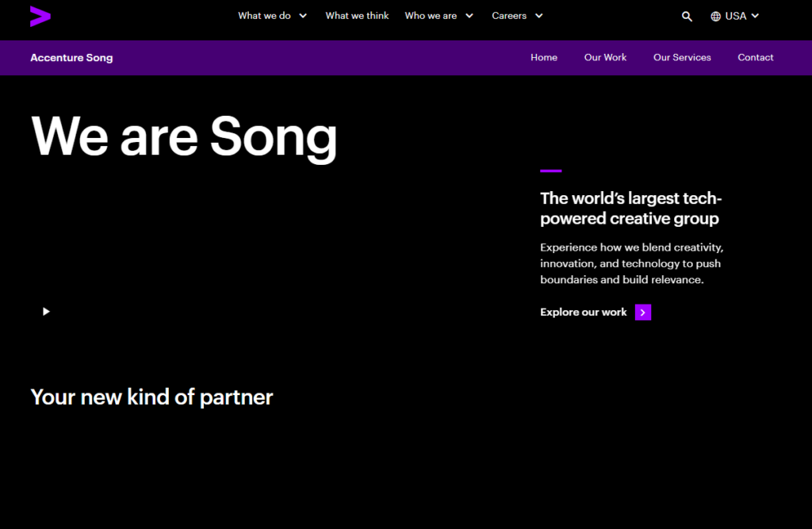Follow the Explore our work link
Viewport: 812px width, 529px height.
point(584,312)
